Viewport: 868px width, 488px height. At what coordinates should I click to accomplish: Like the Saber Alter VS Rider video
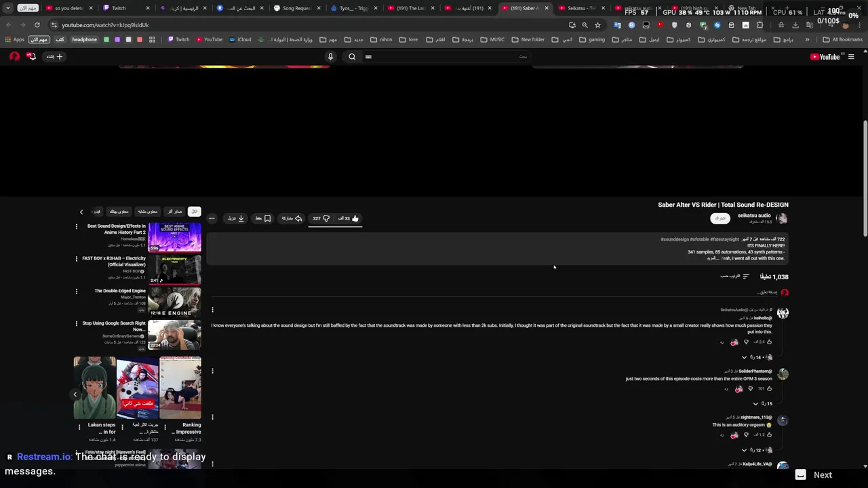click(349, 218)
